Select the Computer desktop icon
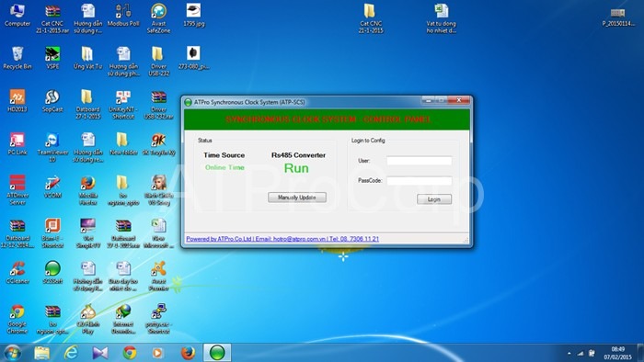Screen dimensions: 644x362 pos(17,16)
